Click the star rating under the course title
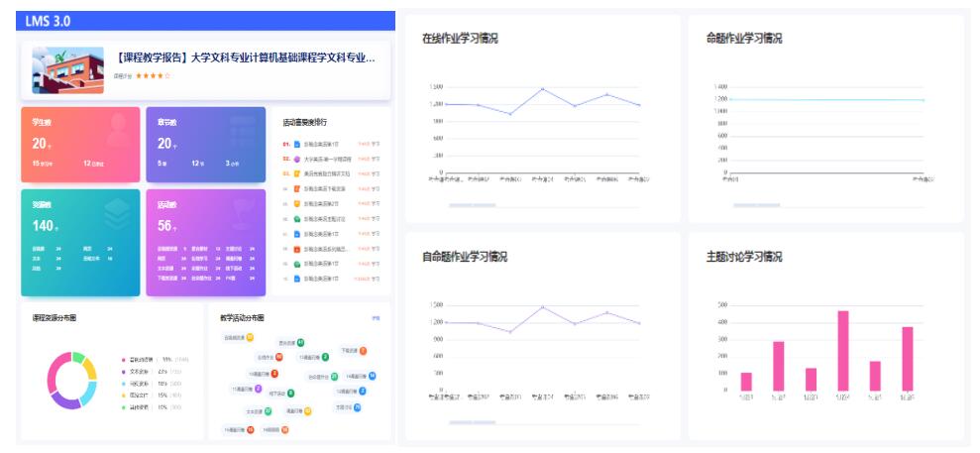The height and width of the screenshot is (453, 980). [x=154, y=75]
